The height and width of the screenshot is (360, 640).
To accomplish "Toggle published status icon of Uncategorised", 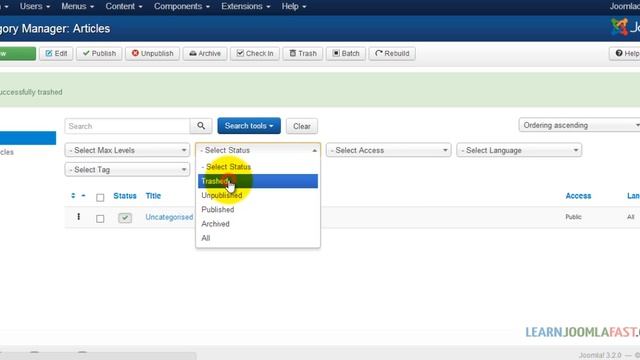I will pyautogui.click(x=125, y=218).
